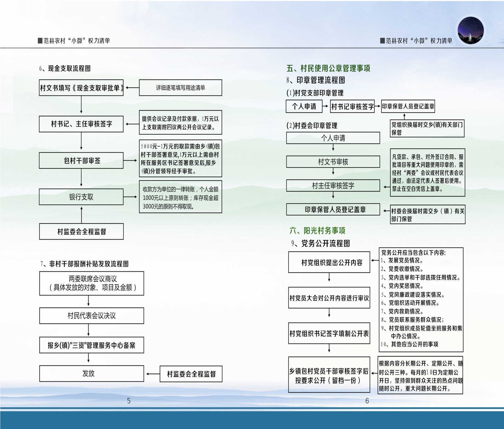
Task: Click list item 4、党内奖惩情况
Action: [402, 286]
